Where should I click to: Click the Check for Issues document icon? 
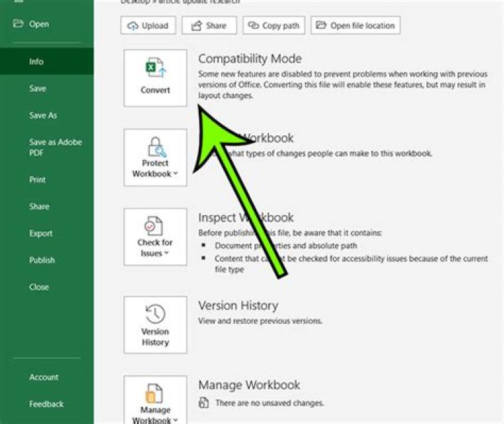(x=153, y=226)
